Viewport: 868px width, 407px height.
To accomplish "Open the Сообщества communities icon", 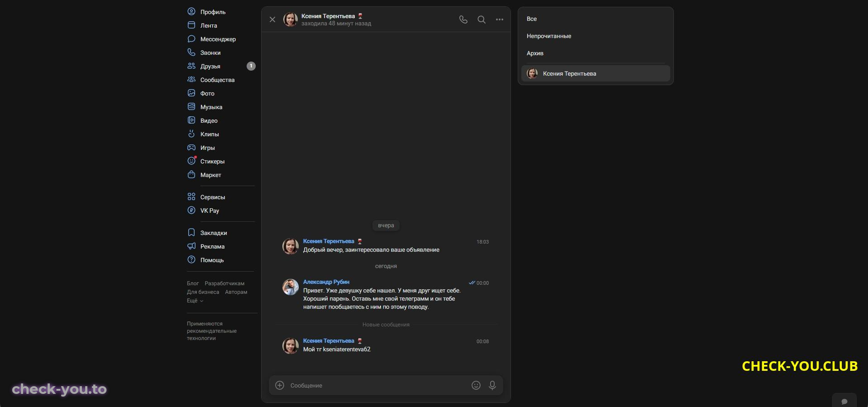I will click(x=191, y=79).
